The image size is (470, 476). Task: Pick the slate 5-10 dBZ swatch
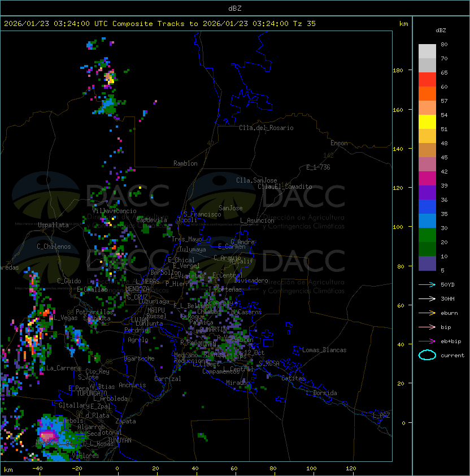[427, 263]
